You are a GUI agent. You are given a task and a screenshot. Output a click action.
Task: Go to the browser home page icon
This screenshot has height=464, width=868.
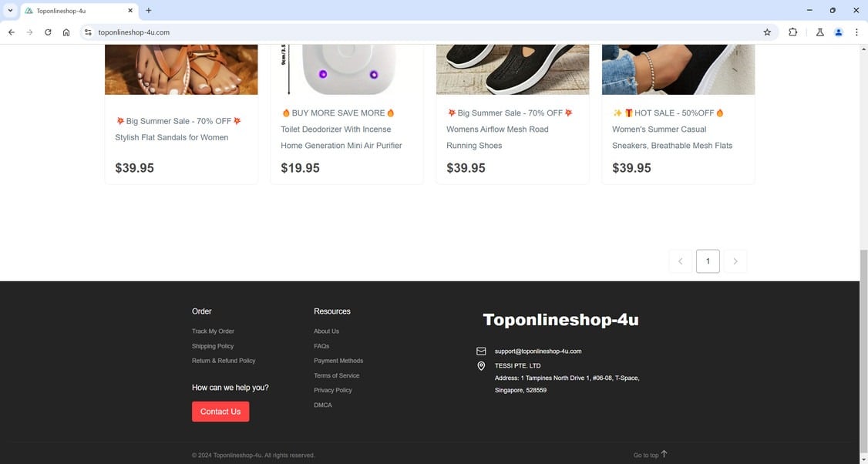pos(66,32)
